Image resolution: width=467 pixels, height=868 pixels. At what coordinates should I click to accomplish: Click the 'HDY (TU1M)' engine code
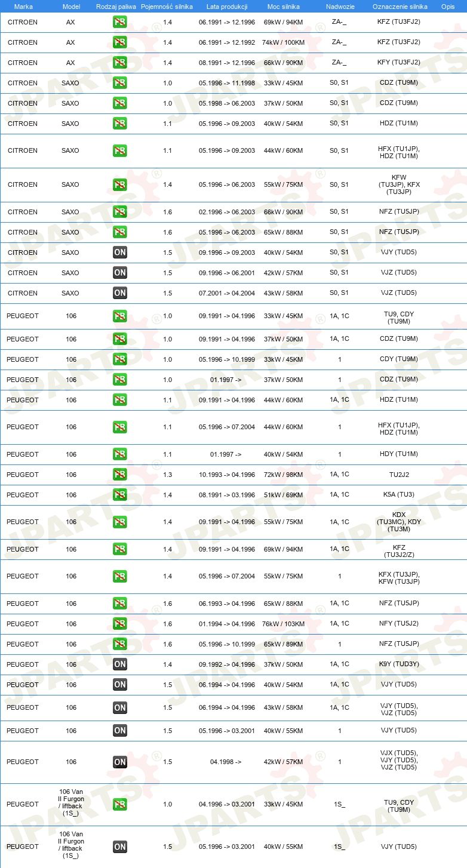pyautogui.click(x=399, y=454)
